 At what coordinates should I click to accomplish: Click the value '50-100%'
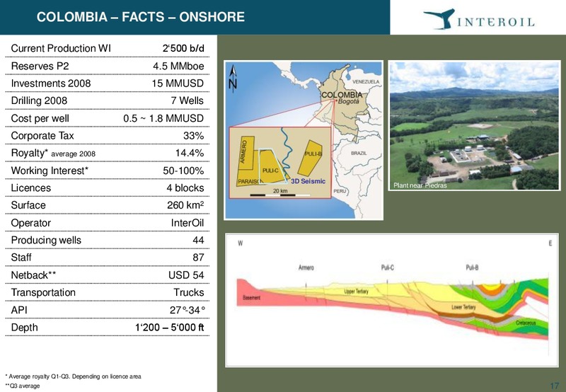[x=183, y=171]
